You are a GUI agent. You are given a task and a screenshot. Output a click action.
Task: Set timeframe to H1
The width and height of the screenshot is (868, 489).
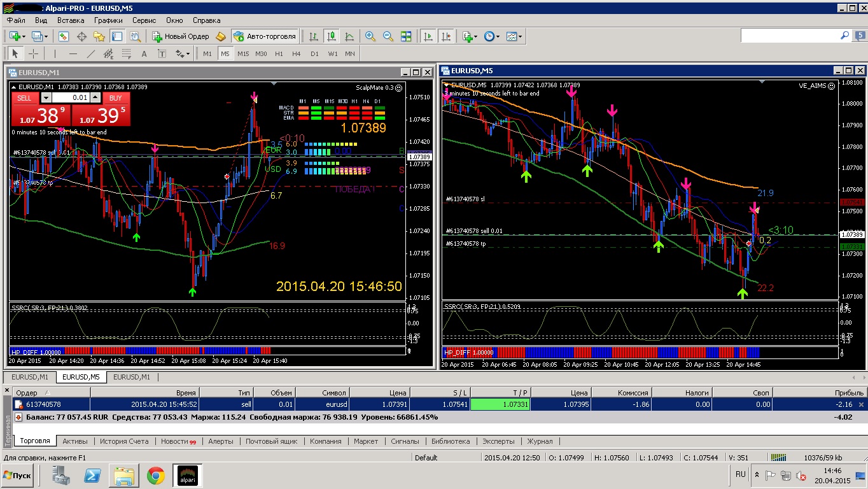(279, 53)
